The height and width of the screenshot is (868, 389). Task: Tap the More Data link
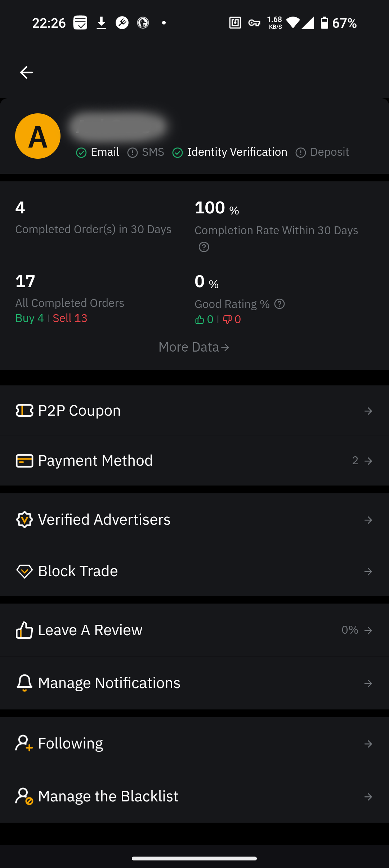tap(194, 347)
